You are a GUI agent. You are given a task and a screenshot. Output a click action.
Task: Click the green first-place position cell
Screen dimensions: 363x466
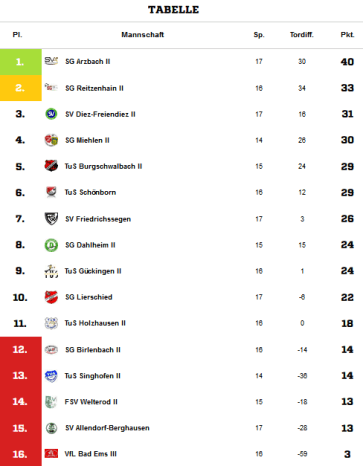coord(21,62)
